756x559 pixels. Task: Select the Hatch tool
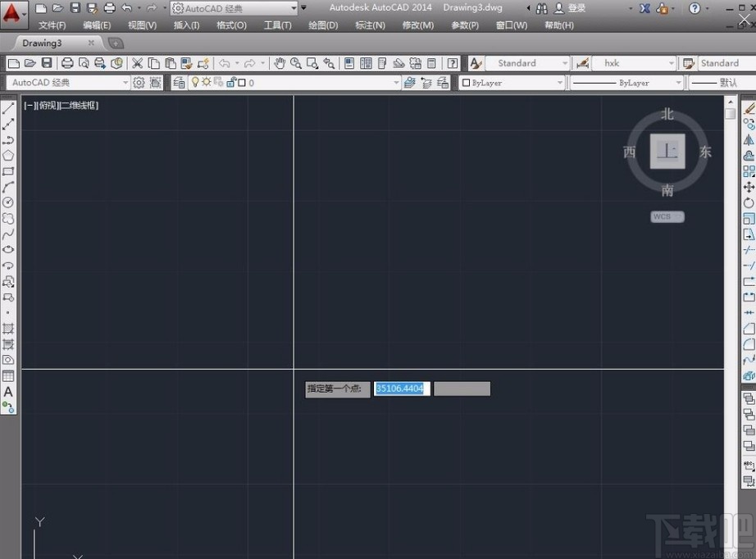point(8,329)
